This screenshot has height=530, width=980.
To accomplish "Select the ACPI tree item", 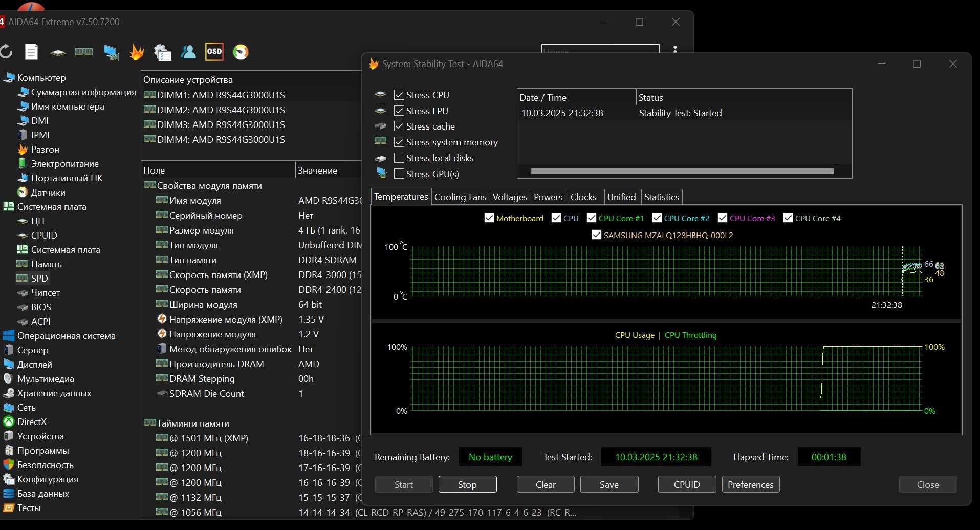I will (34, 322).
